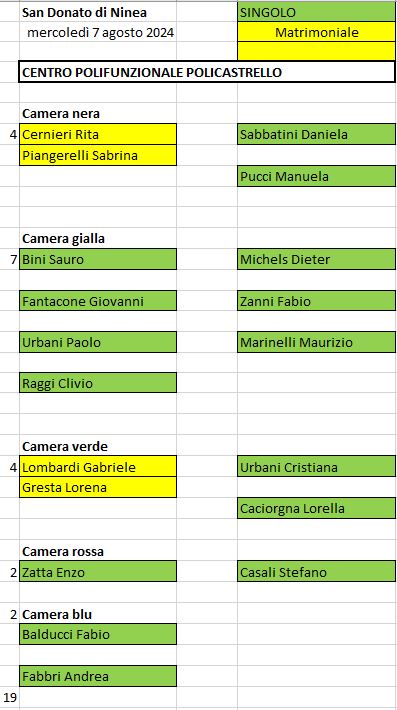Image resolution: width=397 pixels, height=710 pixels.
Task: Click the CENTRO POLIFUNZIONALE POLICASTRELLO header cell
Action: click(x=207, y=72)
